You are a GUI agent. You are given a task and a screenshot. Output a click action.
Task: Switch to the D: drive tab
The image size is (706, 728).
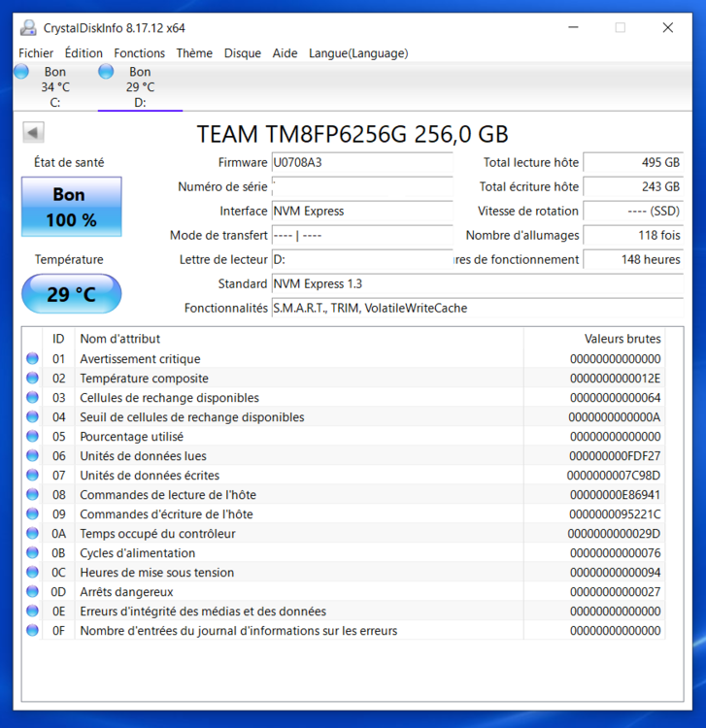pos(139,86)
